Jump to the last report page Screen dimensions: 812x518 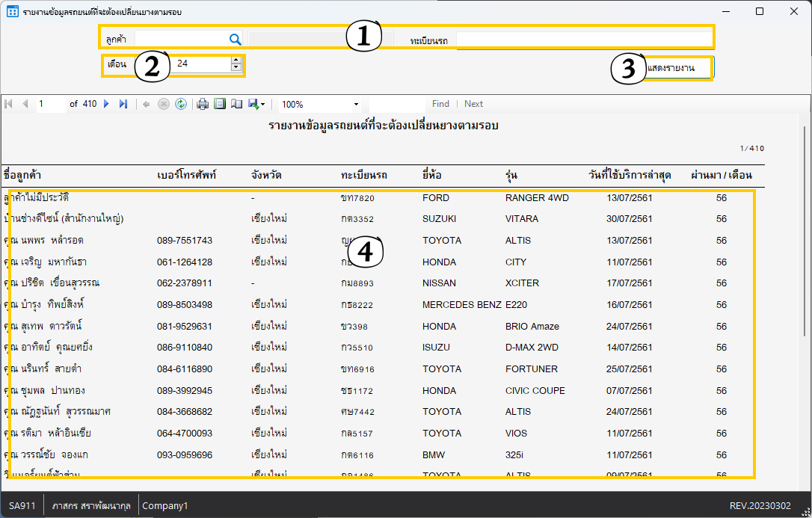point(123,104)
